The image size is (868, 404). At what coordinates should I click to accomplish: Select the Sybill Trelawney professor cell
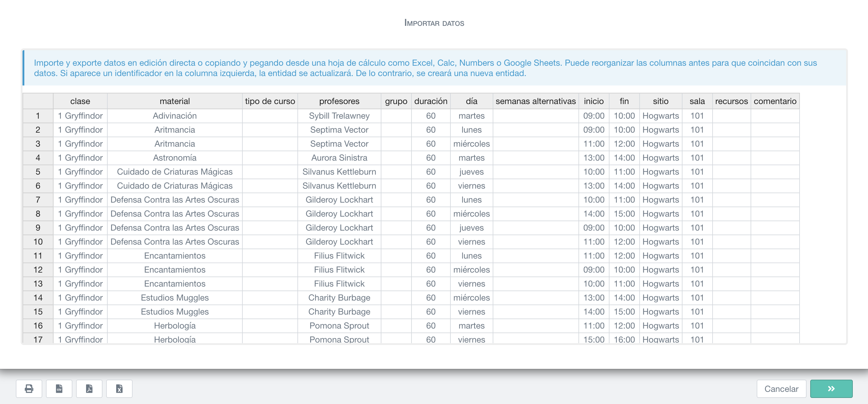[x=339, y=116]
